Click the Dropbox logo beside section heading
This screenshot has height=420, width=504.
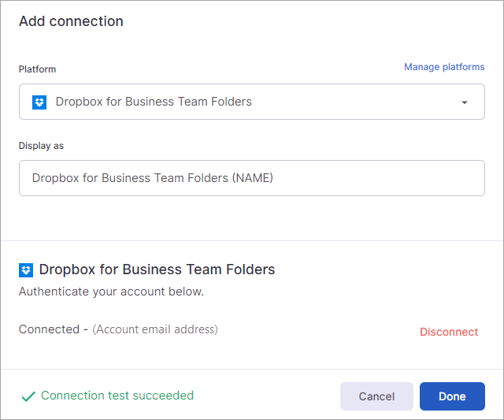(26, 270)
